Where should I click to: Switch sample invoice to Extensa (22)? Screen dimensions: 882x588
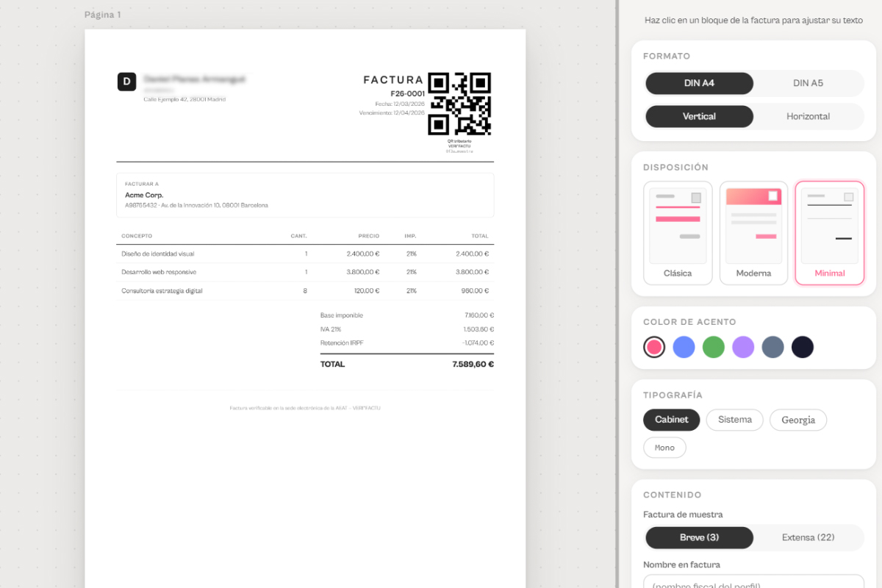[x=808, y=537]
